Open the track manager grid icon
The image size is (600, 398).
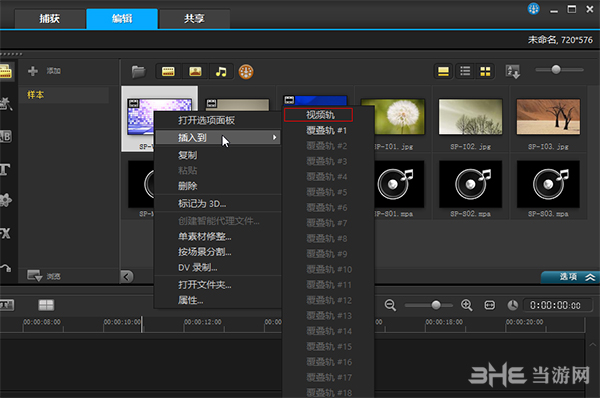point(46,305)
